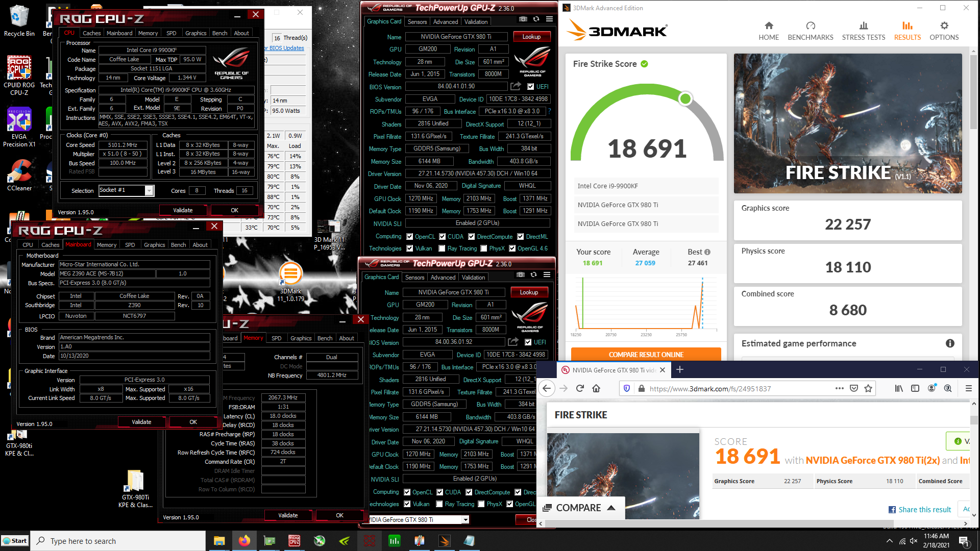
Task: Open hamburger menu in upper GPU-Z title bar
Action: 549,19
